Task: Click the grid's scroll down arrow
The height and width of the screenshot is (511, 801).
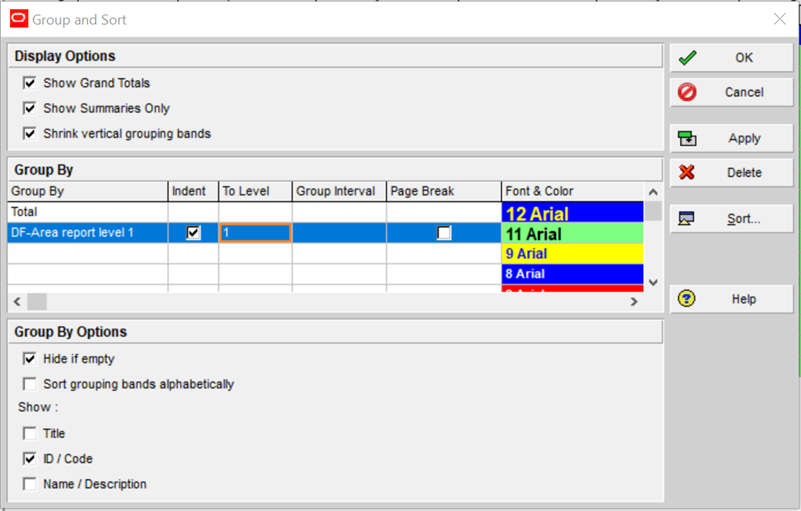Action: click(653, 282)
